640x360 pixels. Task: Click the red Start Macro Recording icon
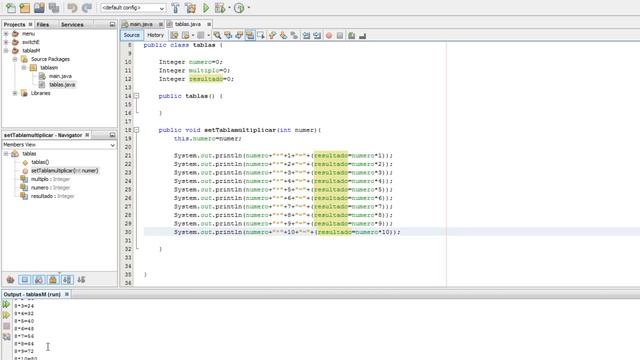click(329, 36)
